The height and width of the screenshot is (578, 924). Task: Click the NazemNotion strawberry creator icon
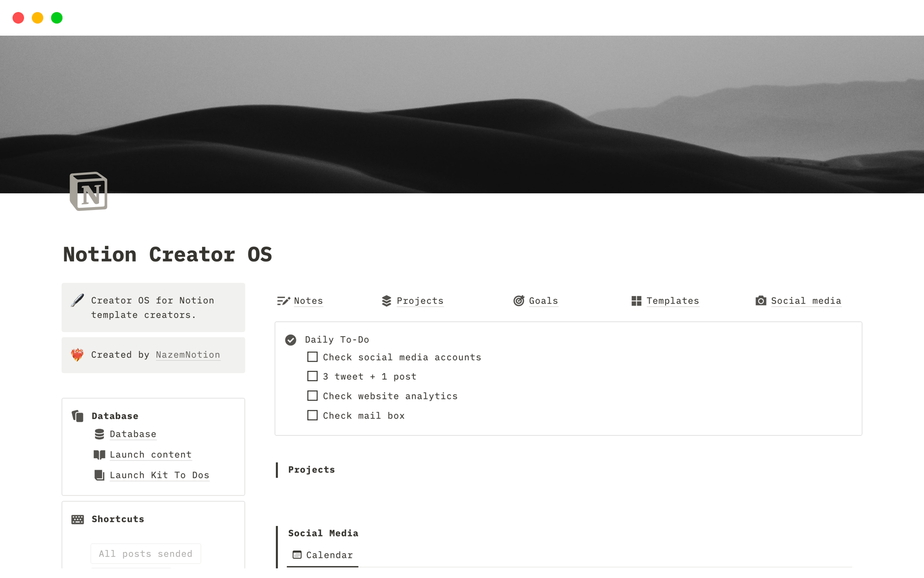pos(78,354)
